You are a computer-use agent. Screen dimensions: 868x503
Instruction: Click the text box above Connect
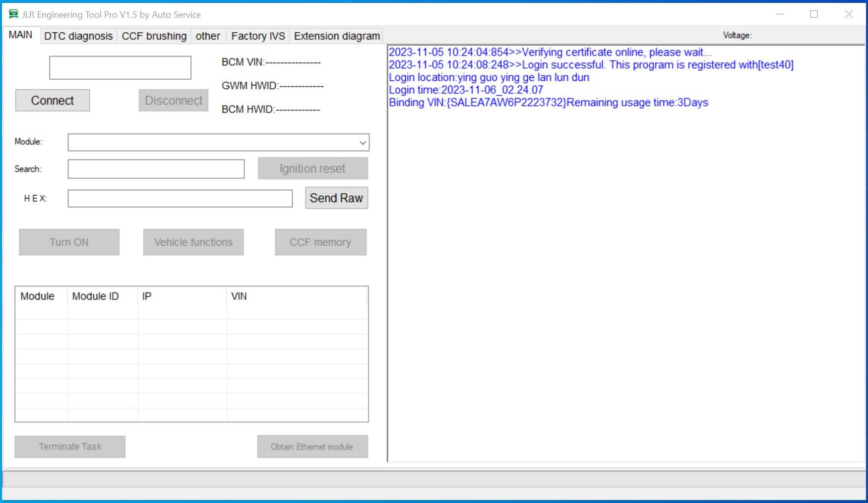[120, 67]
